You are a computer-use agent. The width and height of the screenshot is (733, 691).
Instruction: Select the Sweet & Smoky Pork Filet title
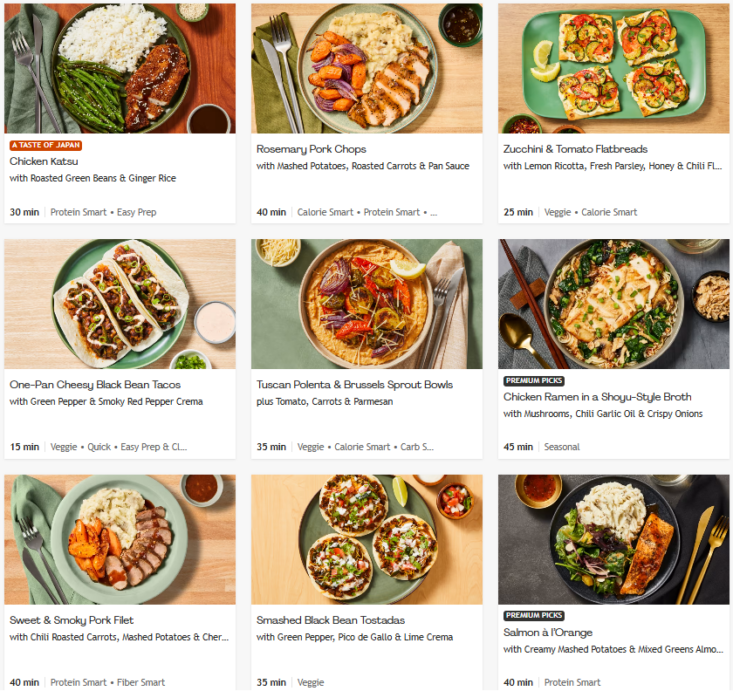74,620
